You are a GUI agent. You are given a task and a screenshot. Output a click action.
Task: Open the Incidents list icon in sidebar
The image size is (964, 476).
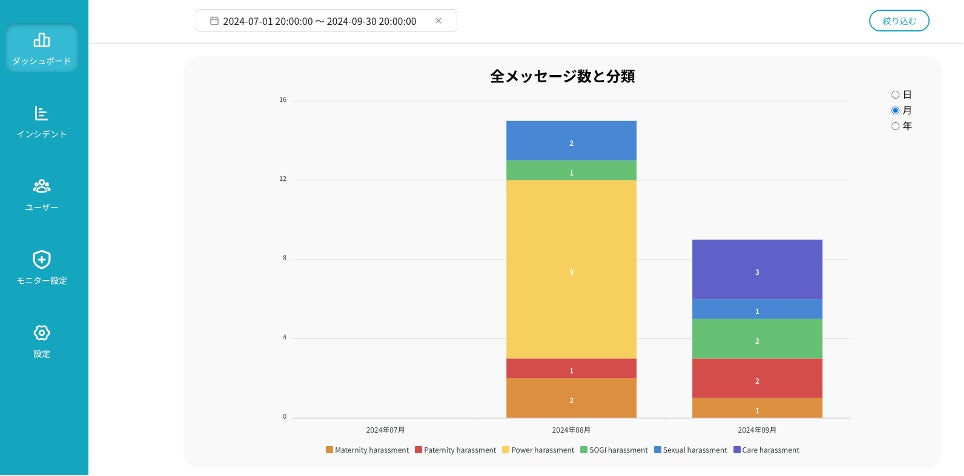[42, 113]
